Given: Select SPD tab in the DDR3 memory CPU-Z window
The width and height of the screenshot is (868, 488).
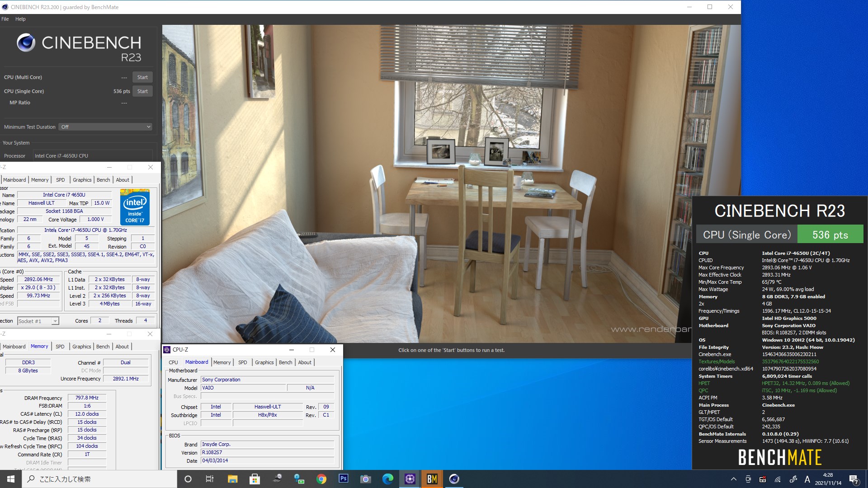Looking at the screenshot, I should 60,347.
